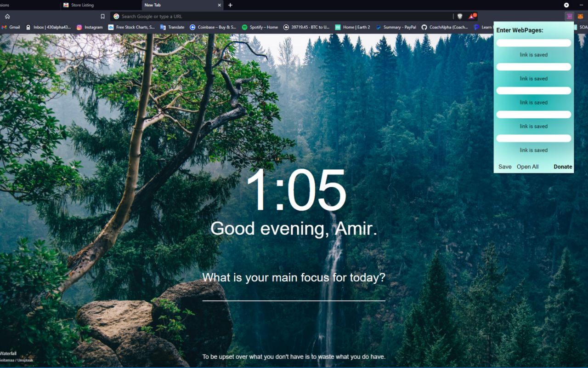The width and height of the screenshot is (588, 368).
Task: Go to the browser home page icon
Action: [x=7, y=16]
